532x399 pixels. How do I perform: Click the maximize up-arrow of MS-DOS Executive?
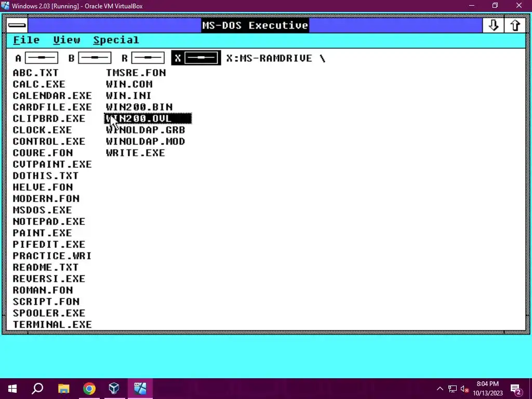[515, 25]
